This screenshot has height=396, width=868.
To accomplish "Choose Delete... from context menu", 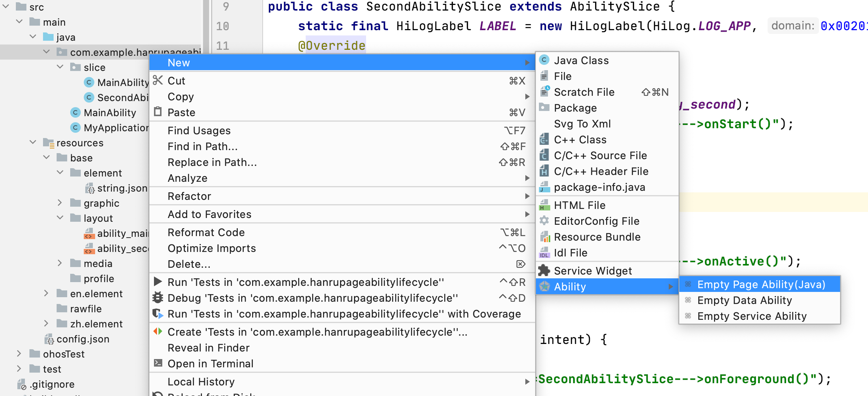I will coord(342,264).
